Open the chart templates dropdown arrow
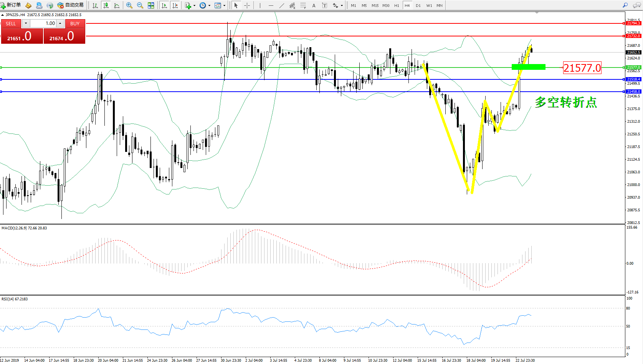643x364 pixels. (224, 5)
